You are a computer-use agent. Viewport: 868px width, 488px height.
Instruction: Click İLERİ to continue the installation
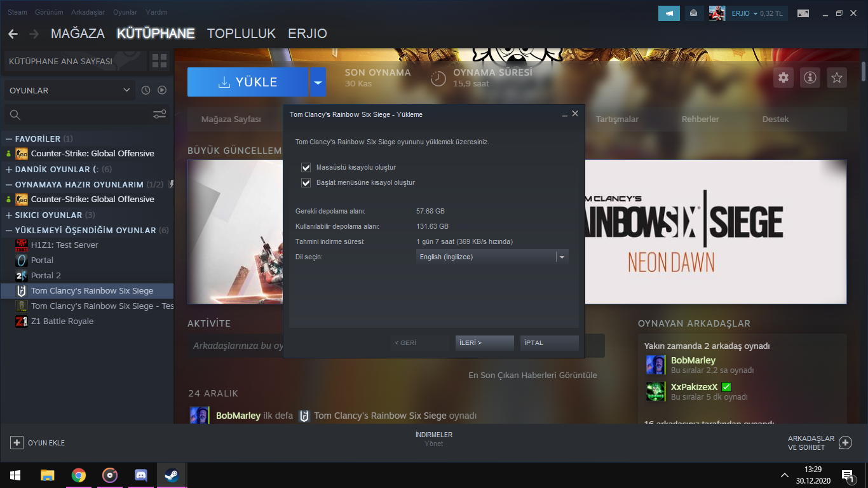click(x=484, y=342)
